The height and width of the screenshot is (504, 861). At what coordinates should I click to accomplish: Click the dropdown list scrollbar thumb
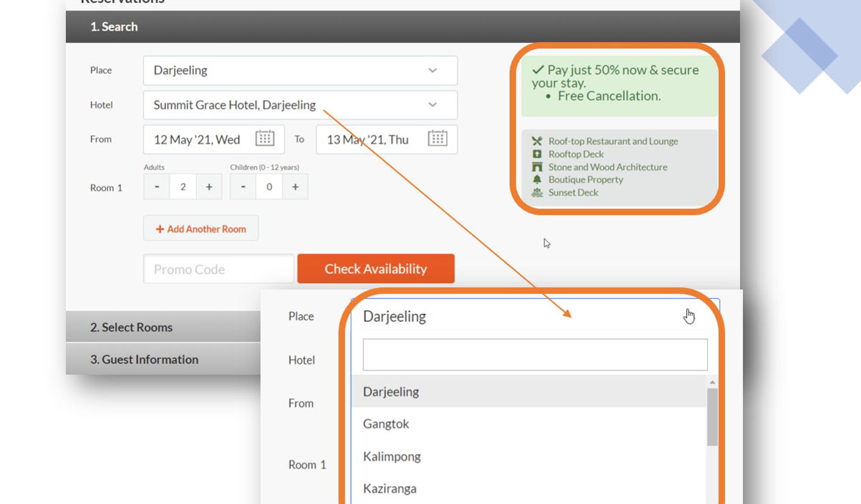[712, 417]
